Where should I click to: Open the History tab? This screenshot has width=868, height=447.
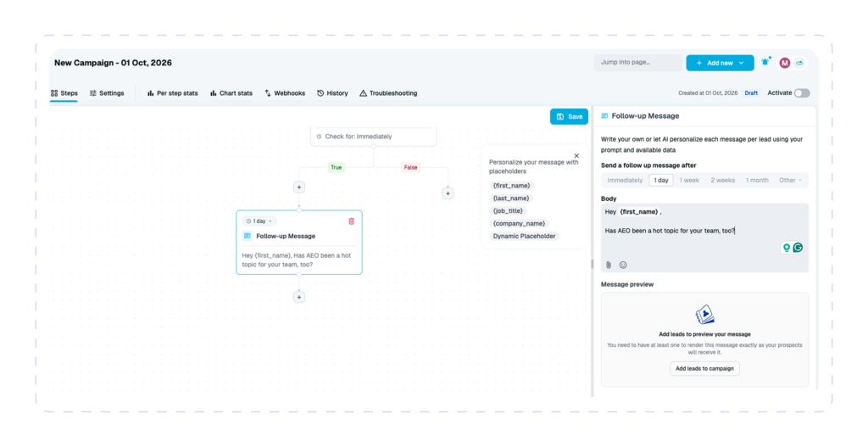click(x=332, y=93)
